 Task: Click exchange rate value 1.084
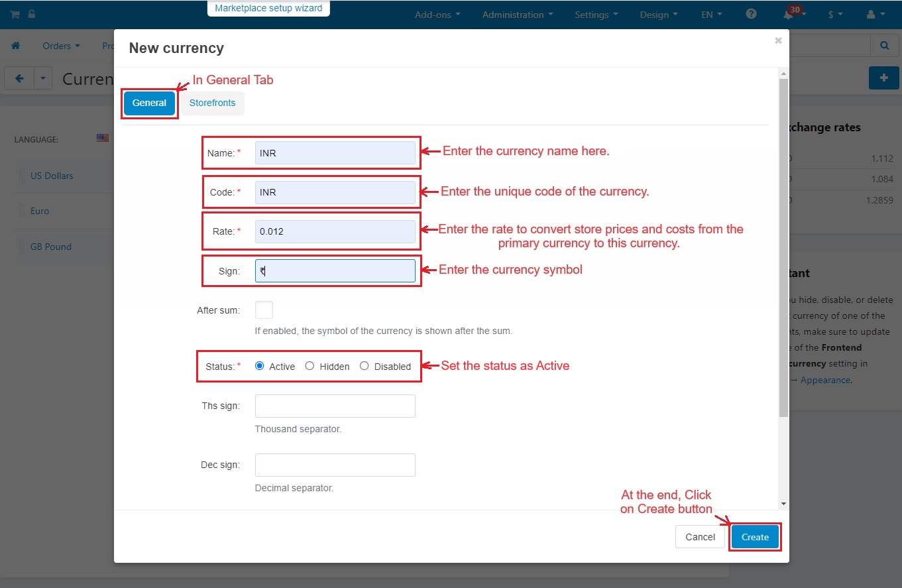883,180
